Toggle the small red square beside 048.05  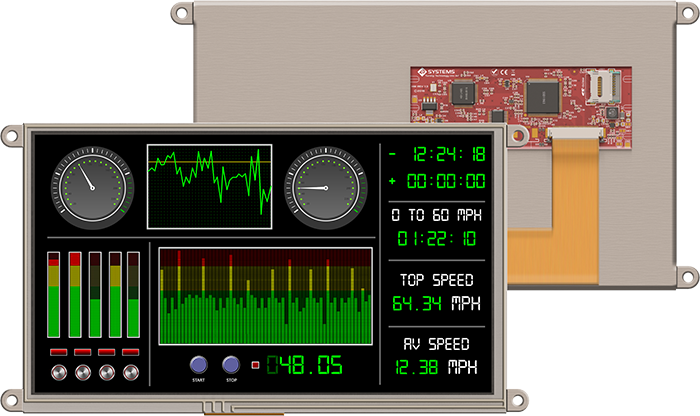tap(255, 364)
